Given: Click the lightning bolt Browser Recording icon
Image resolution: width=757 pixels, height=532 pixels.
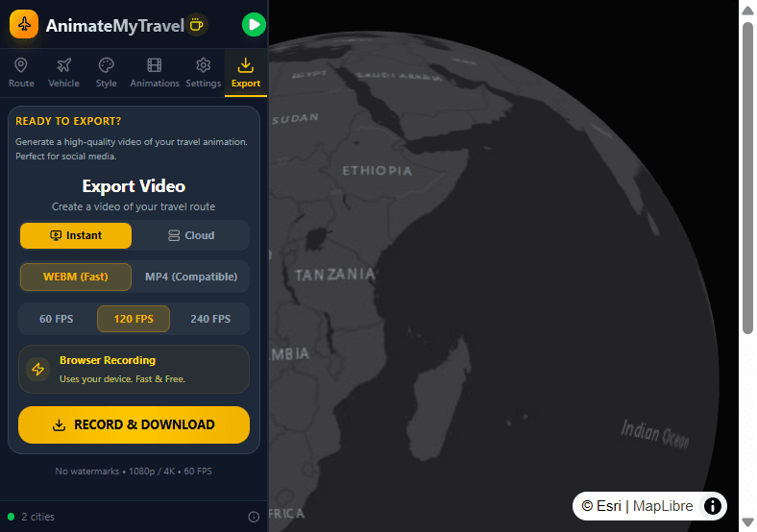Looking at the screenshot, I should coord(38,370).
